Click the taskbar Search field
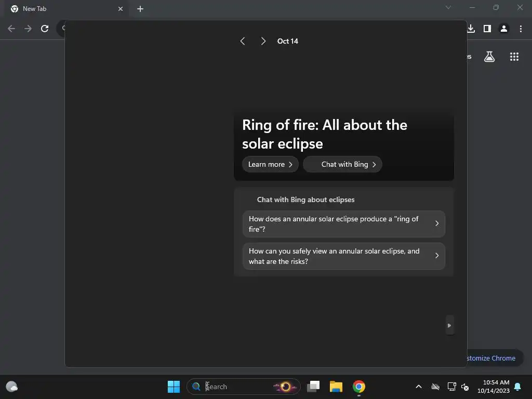The image size is (532, 399). coord(244,387)
